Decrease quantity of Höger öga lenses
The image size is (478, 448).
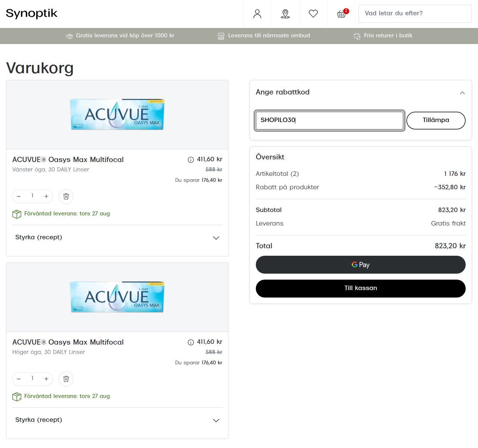pyautogui.click(x=19, y=379)
